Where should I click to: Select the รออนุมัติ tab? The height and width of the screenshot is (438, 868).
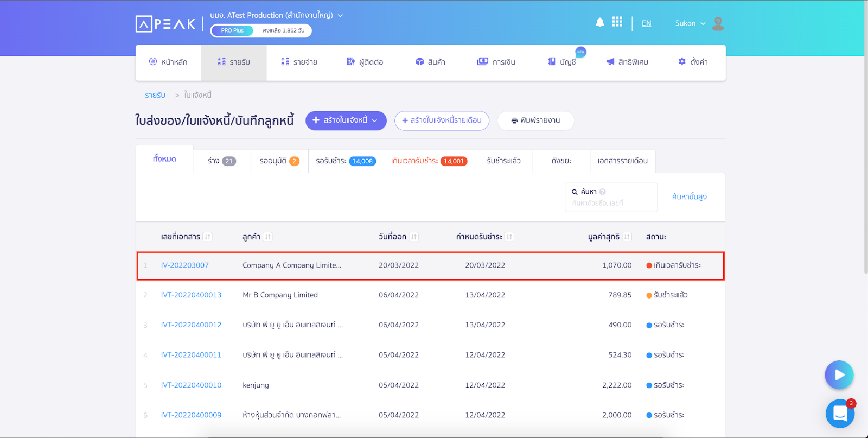279,161
